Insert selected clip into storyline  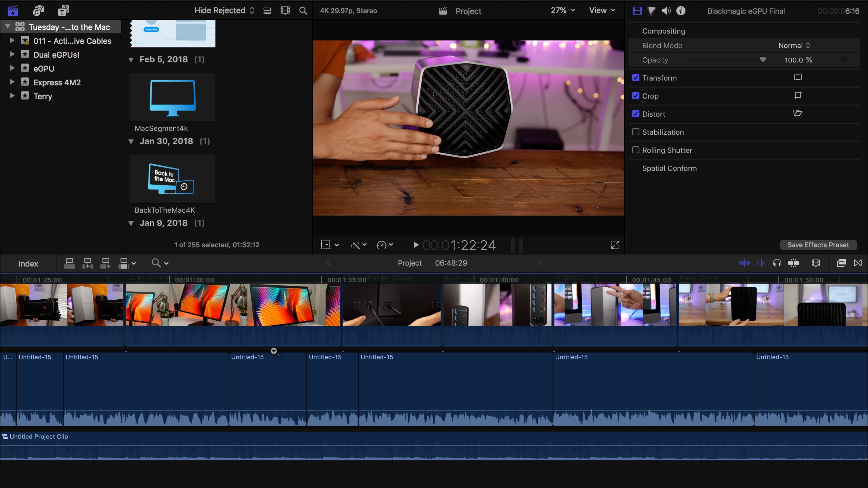[x=88, y=263]
